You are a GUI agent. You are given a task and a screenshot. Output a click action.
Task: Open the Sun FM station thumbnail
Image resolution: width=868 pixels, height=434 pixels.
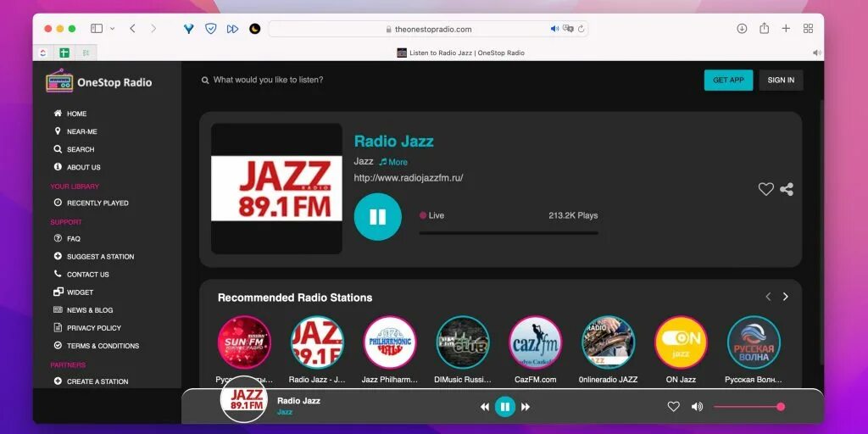[x=244, y=342]
